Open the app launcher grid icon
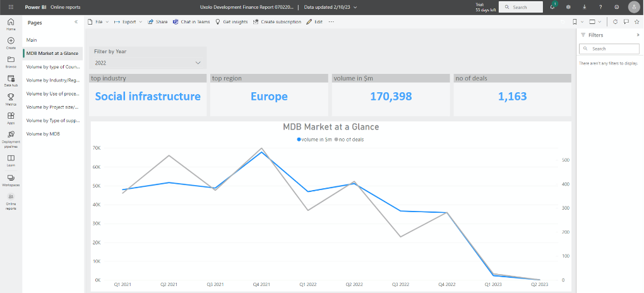 (x=11, y=8)
